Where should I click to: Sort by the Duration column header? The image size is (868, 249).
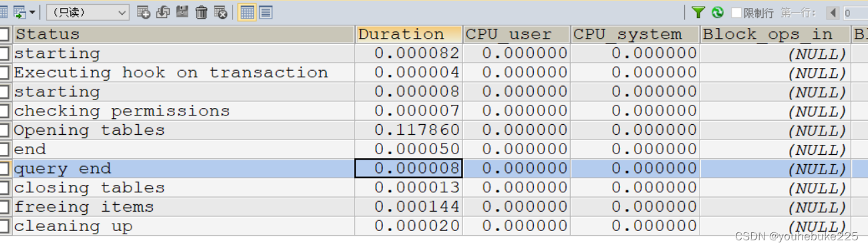409,34
